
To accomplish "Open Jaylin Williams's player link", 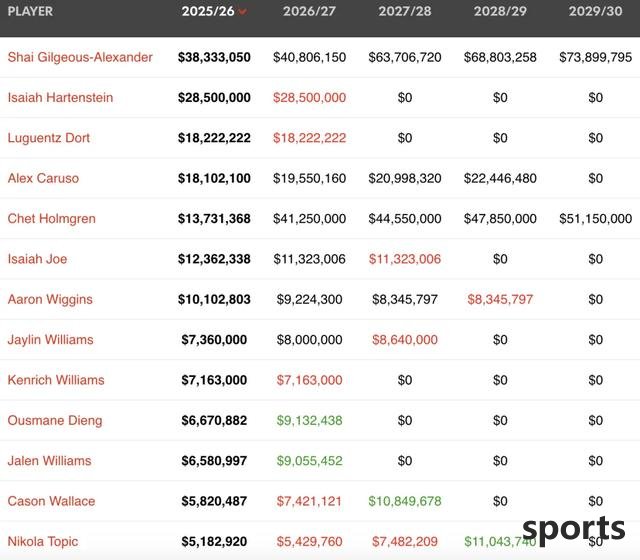I will click(x=50, y=340).
